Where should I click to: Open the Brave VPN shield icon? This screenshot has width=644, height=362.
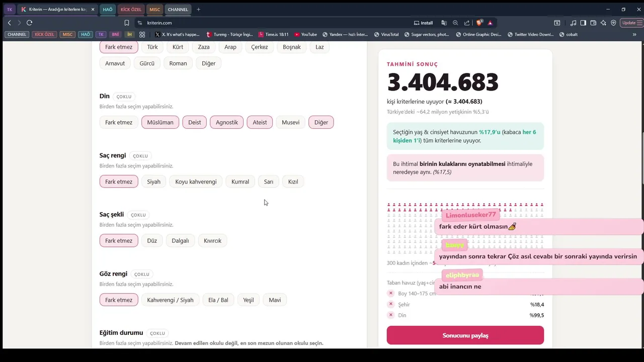(x=613, y=23)
